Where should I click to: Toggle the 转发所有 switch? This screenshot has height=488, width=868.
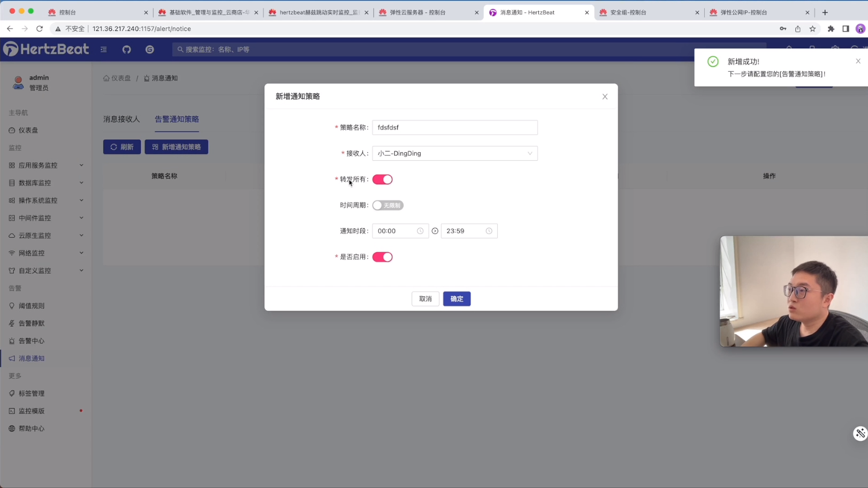point(383,179)
